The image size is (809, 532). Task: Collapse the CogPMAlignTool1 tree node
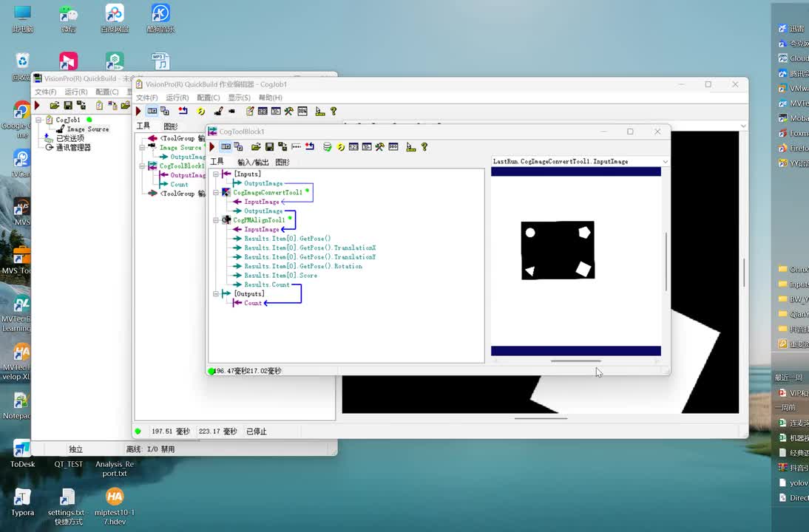(216, 220)
